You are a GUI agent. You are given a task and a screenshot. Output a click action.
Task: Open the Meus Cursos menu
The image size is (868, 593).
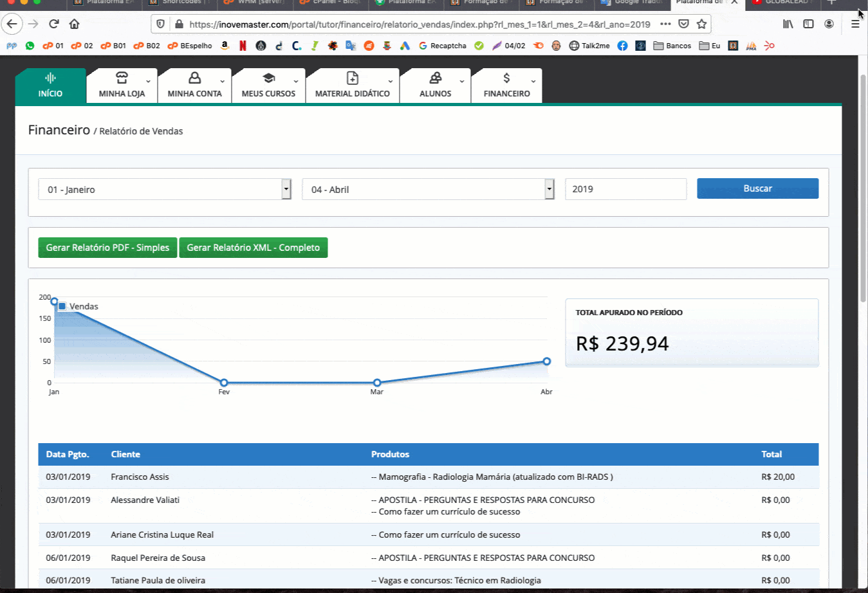[x=268, y=86]
